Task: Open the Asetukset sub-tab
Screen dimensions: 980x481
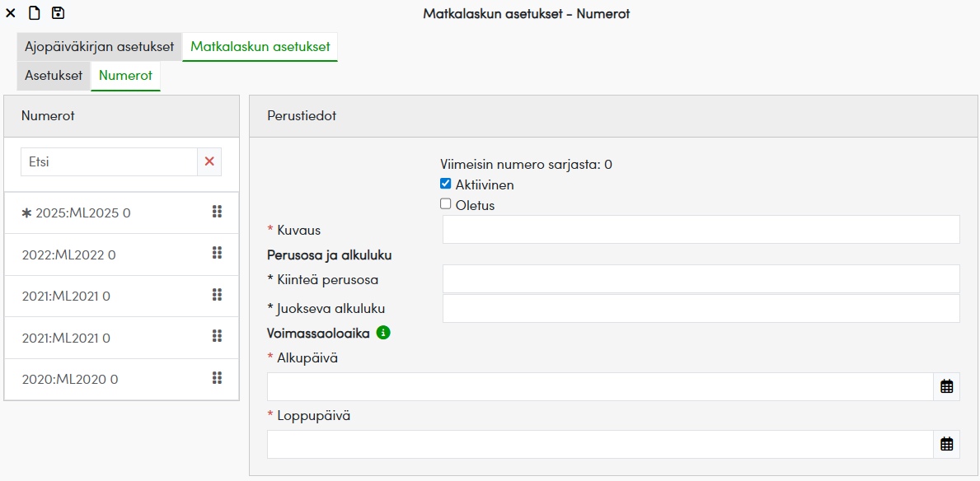Action: pyautogui.click(x=54, y=76)
